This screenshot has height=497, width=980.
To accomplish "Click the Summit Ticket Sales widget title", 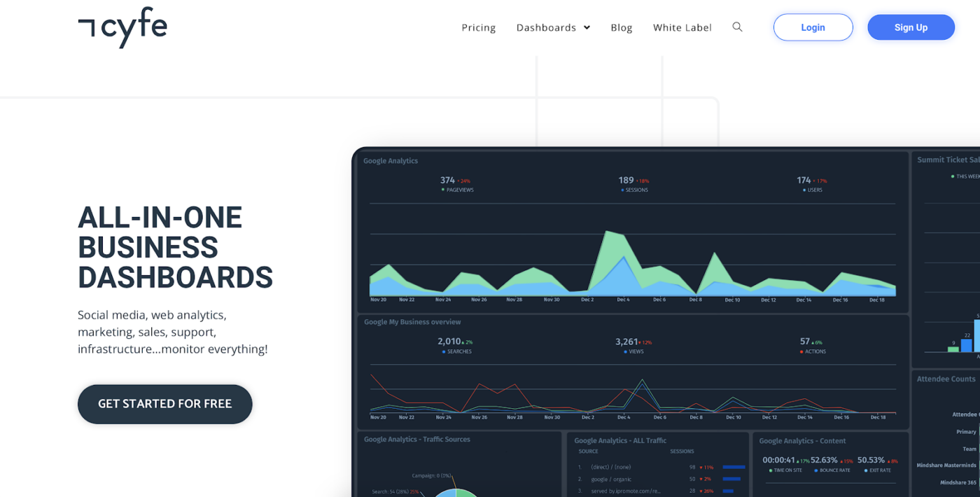I will pyautogui.click(x=948, y=160).
